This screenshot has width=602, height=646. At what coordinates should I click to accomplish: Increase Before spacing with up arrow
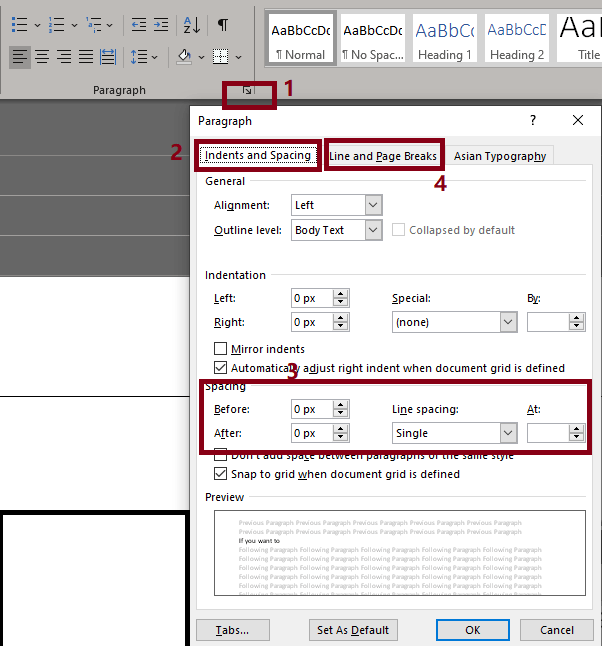pos(341,405)
